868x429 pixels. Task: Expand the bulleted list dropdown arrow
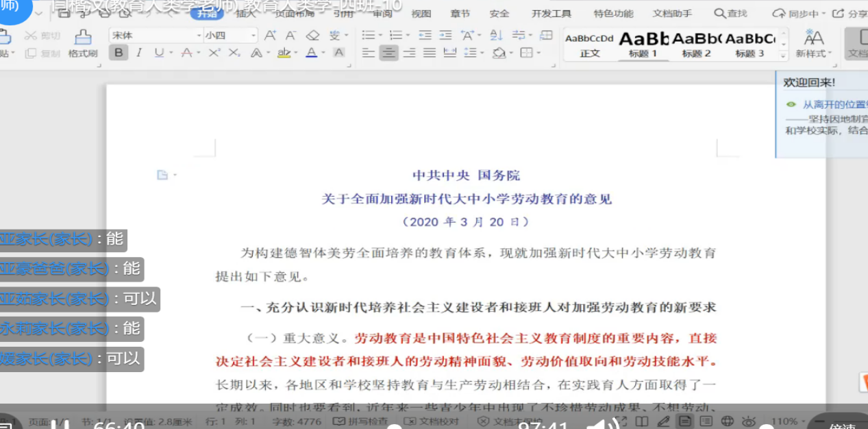[x=380, y=35]
